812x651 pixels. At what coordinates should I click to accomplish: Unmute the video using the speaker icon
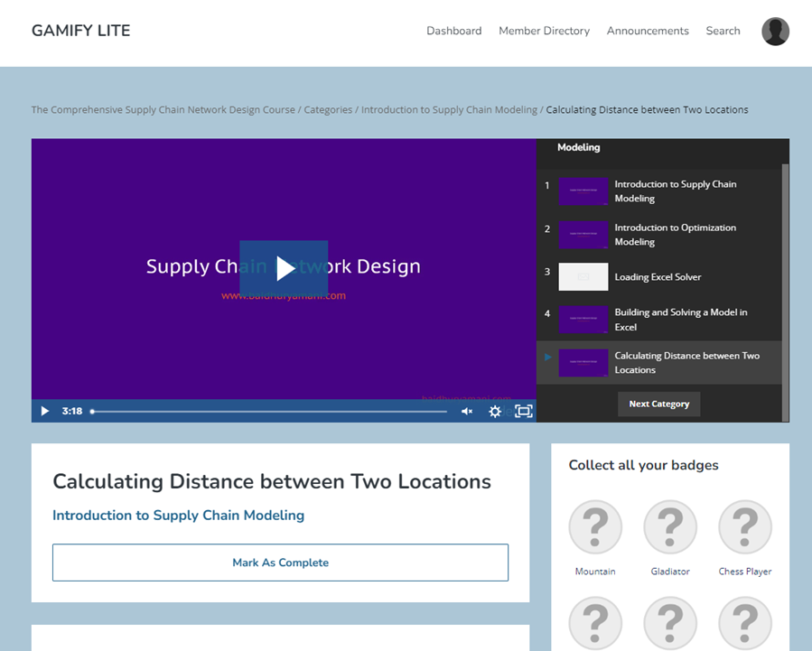[x=467, y=412]
